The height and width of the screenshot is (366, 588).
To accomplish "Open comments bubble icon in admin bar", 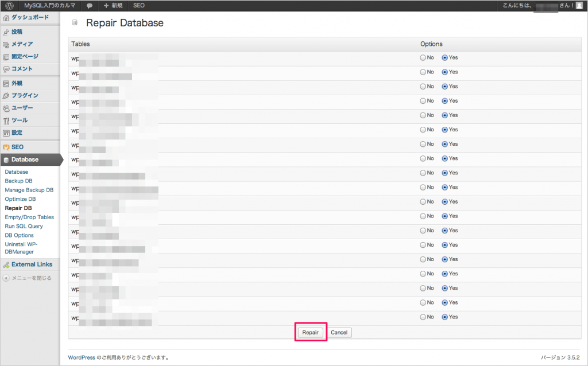I will coord(89,6).
